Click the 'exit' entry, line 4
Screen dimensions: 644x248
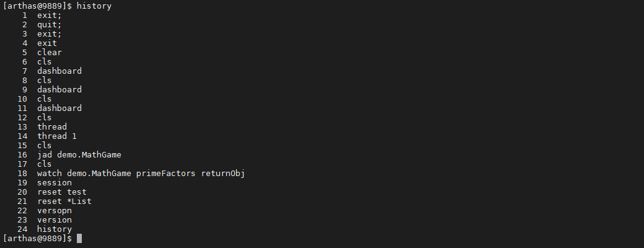(x=47, y=43)
